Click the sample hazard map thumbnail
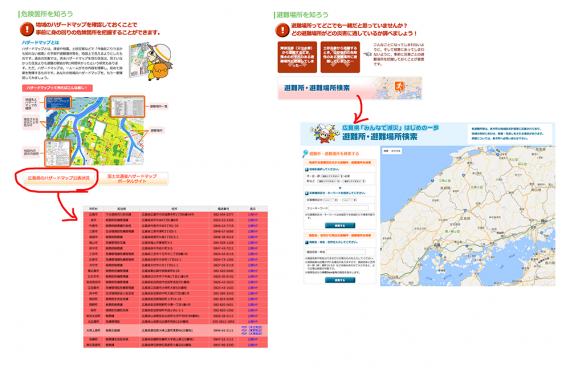 pos(95,131)
